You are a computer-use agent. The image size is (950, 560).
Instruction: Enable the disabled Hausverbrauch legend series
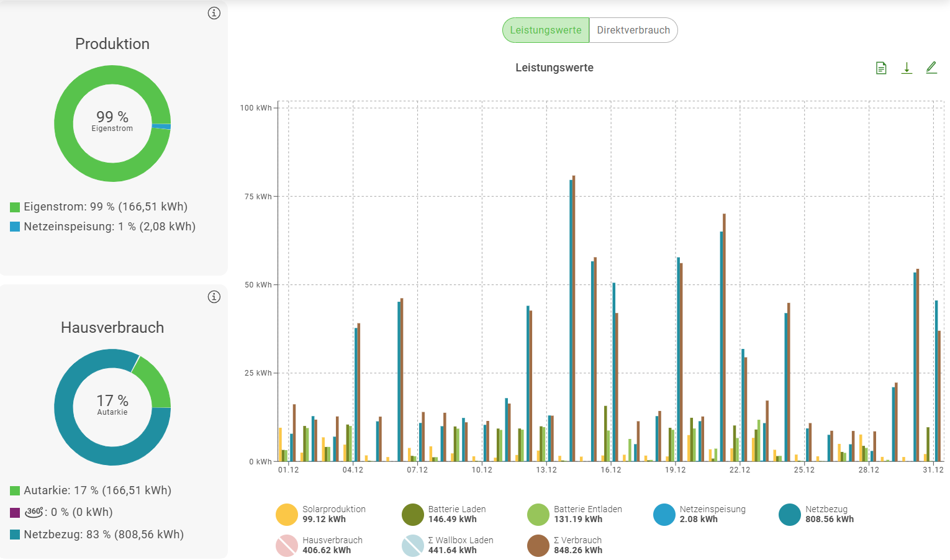(x=287, y=545)
